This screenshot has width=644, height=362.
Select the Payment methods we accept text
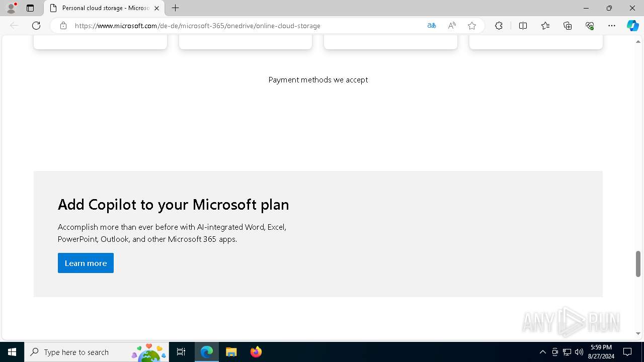(x=318, y=79)
